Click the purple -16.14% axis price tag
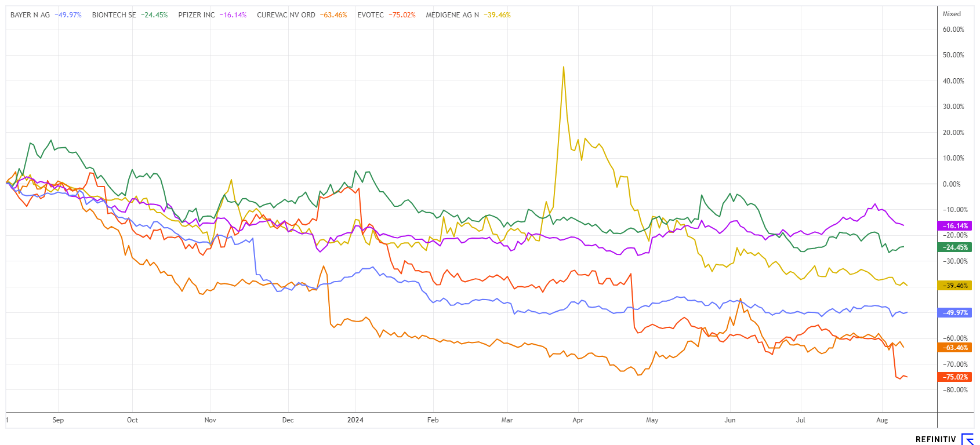980x445 pixels. click(x=954, y=226)
